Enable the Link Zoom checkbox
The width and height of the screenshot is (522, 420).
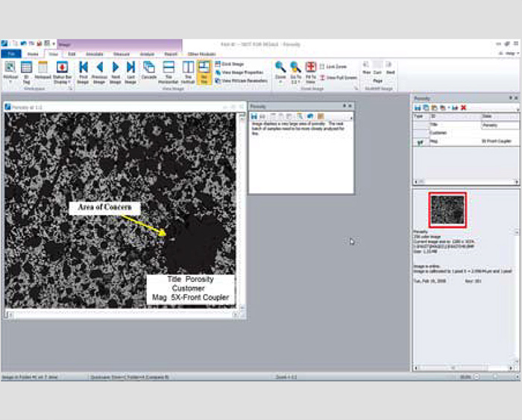point(323,66)
